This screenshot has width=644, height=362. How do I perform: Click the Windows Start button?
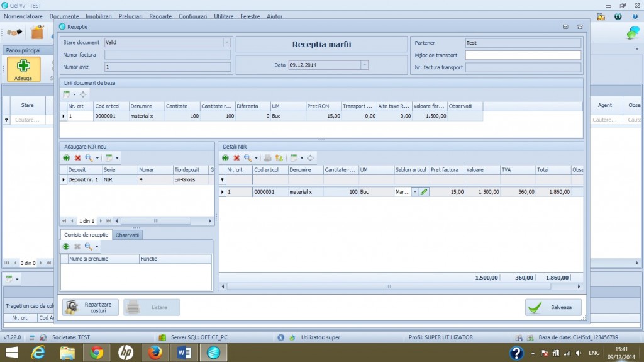coord(11,353)
